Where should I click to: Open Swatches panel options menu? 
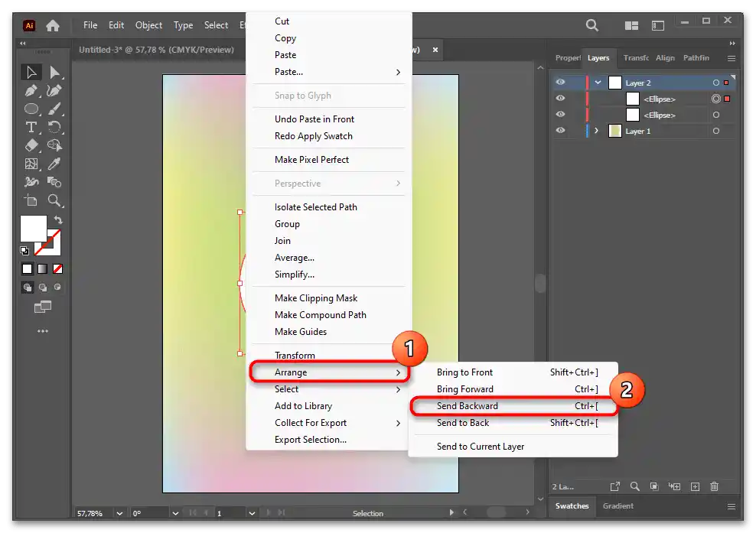[x=732, y=506]
